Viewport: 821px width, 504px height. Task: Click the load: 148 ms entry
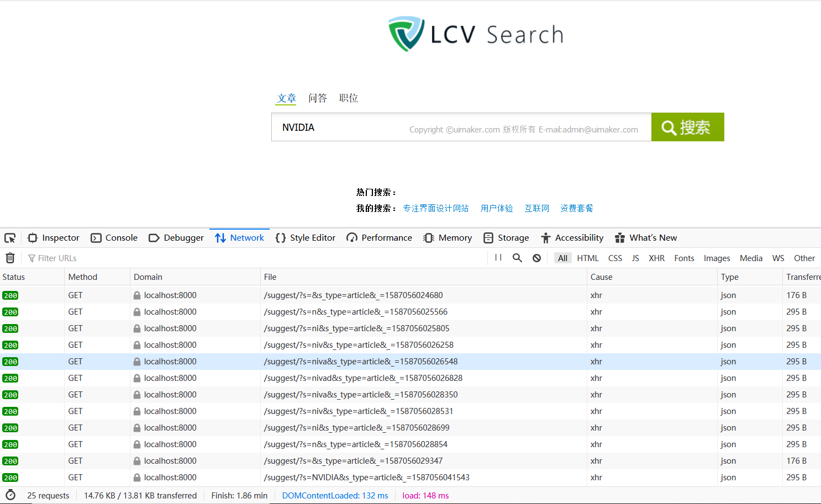click(x=425, y=496)
